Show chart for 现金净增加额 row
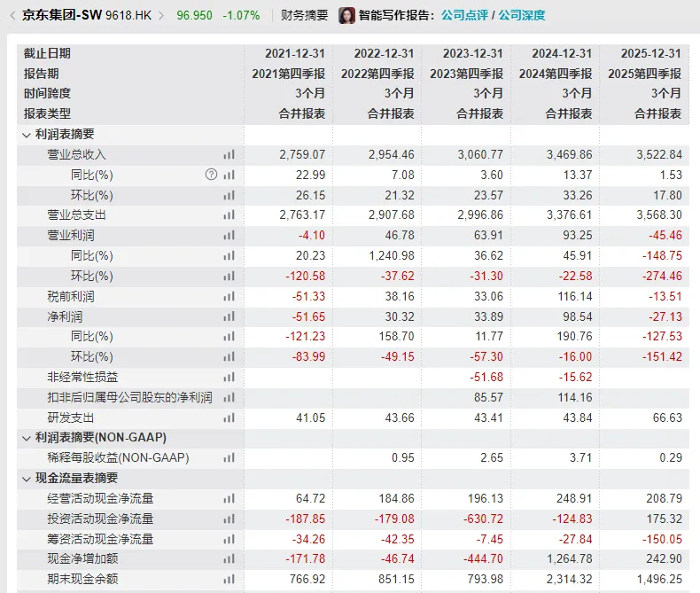 pos(229,558)
